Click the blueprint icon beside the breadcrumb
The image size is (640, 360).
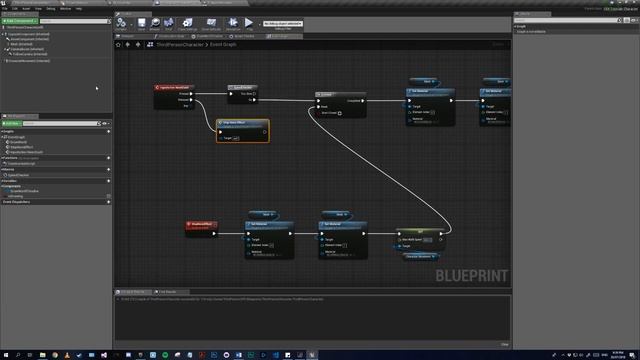tap(150, 44)
